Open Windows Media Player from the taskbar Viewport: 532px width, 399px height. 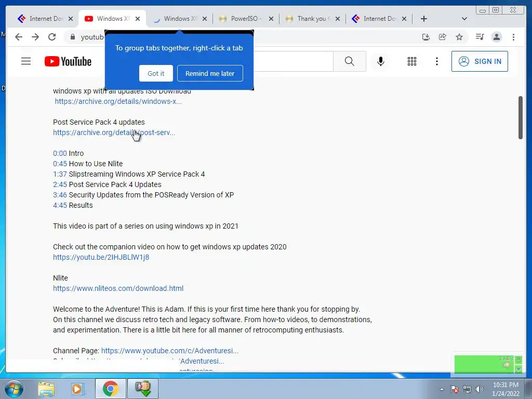click(78, 389)
